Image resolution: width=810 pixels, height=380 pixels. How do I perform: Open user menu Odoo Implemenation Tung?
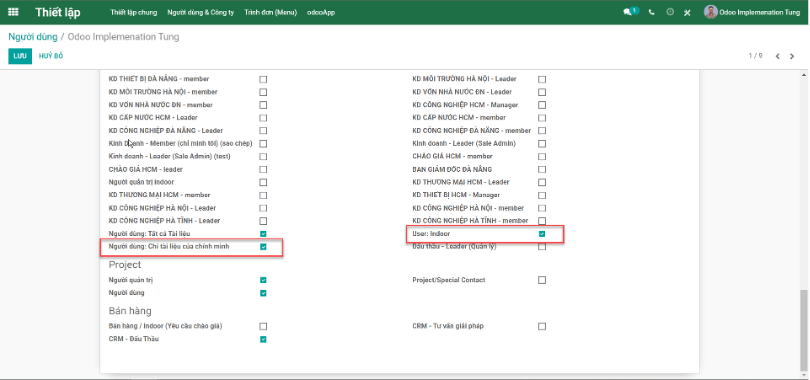pyautogui.click(x=752, y=12)
